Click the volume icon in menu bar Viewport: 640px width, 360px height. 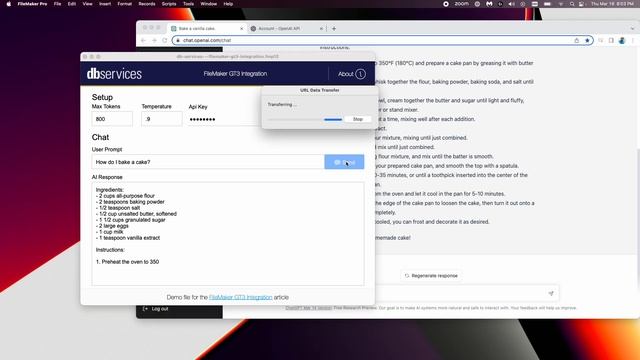[x=511, y=4]
